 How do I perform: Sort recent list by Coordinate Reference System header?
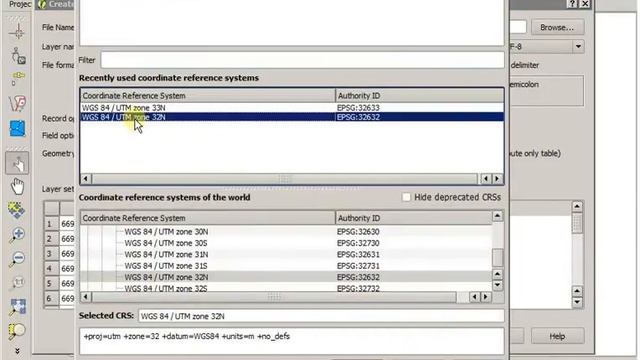208,96
